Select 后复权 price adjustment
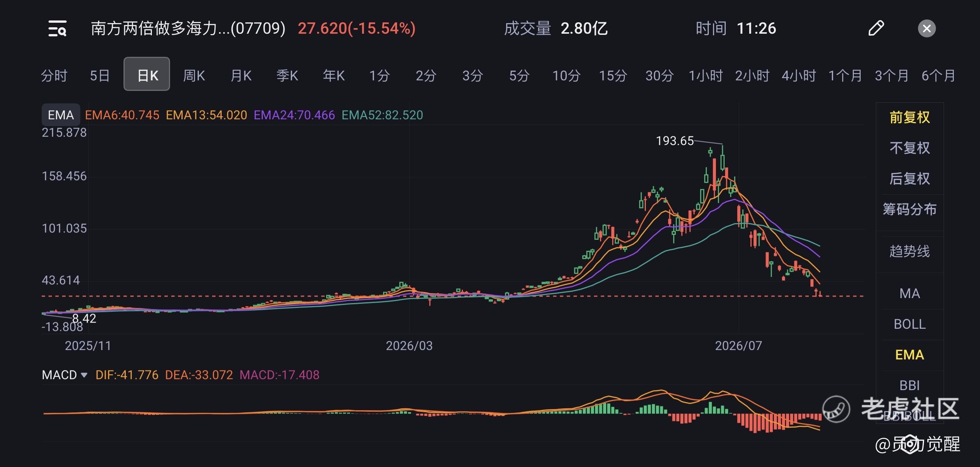The width and height of the screenshot is (980, 467). click(910, 178)
